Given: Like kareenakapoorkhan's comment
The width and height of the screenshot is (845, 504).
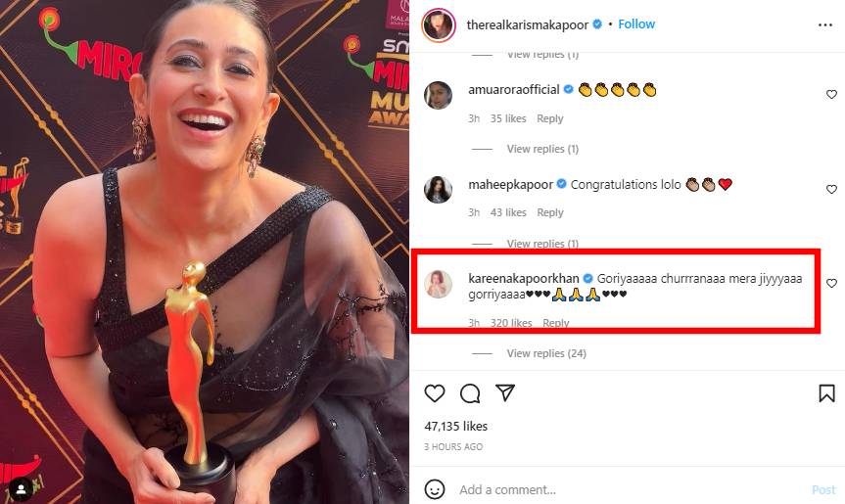Looking at the screenshot, I should click(831, 284).
